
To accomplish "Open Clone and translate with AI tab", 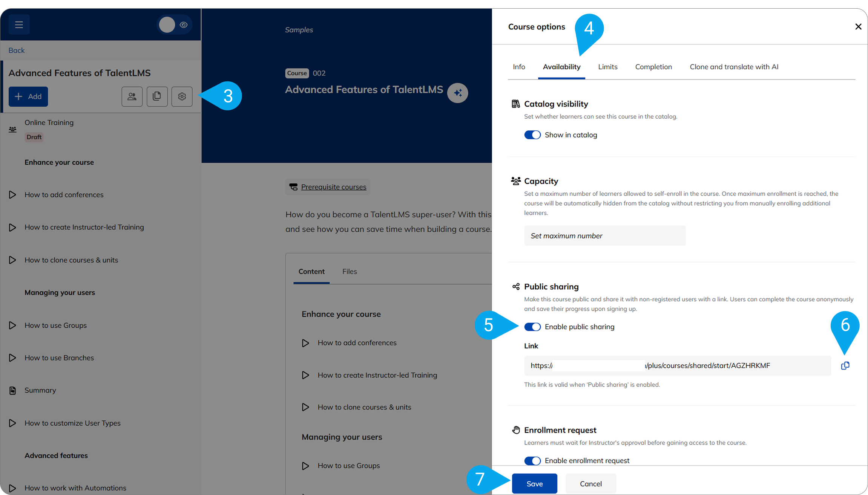I will click(x=734, y=67).
